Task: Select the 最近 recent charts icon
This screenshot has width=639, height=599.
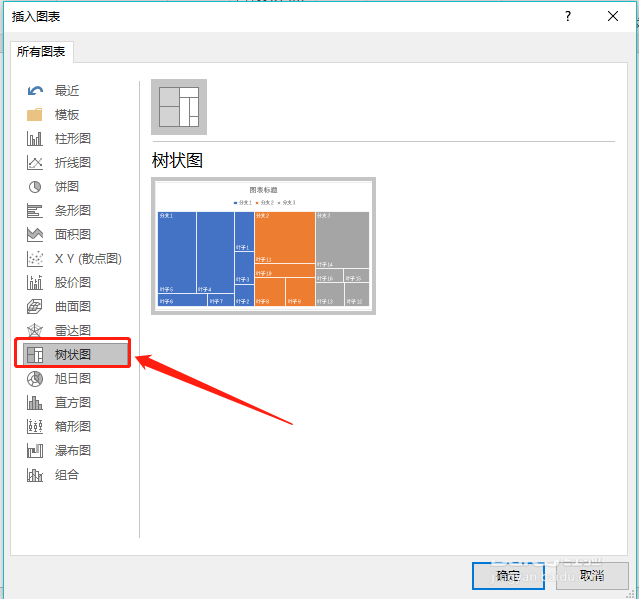Action: (35, 90)
